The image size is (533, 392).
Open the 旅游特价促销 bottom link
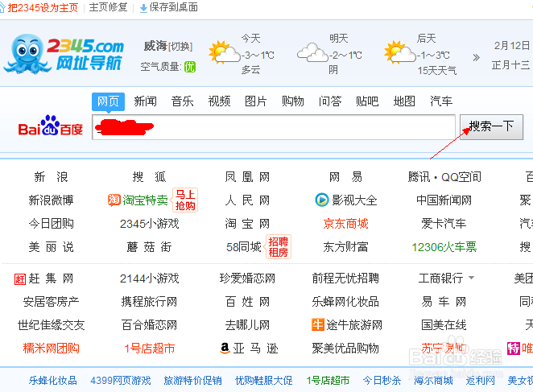pos(192,380)
